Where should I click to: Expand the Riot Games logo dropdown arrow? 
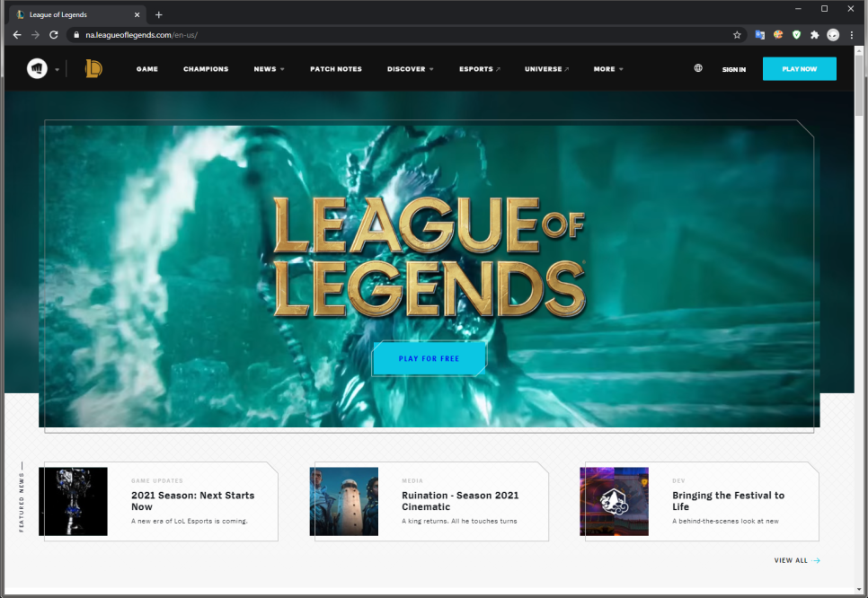coord(57,70)
